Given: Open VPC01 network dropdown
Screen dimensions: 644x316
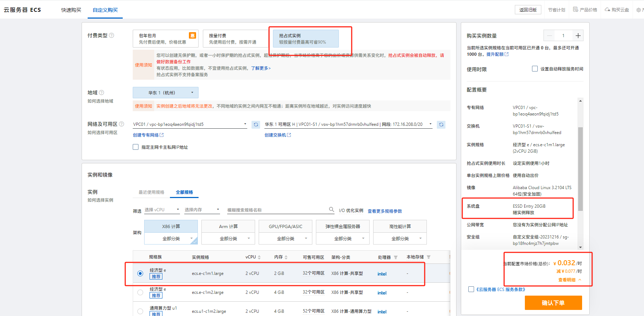Looking at the screenshot, I should [190, 124].
